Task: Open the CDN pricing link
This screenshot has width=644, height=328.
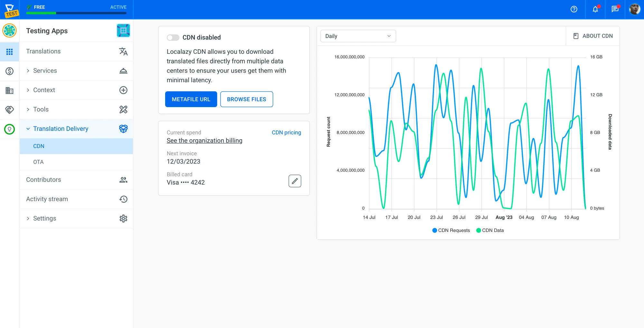Action: pos(286,132)
